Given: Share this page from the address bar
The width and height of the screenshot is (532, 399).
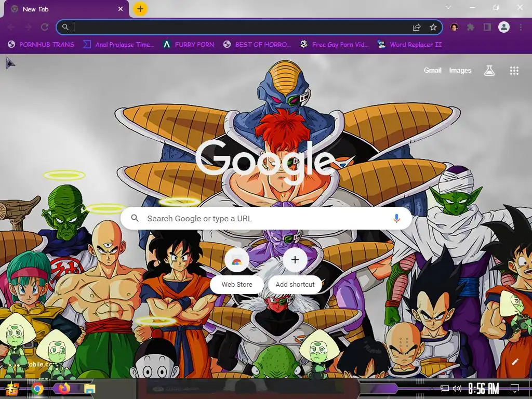Looking at the screenshot, I should [x=417, y=27].
